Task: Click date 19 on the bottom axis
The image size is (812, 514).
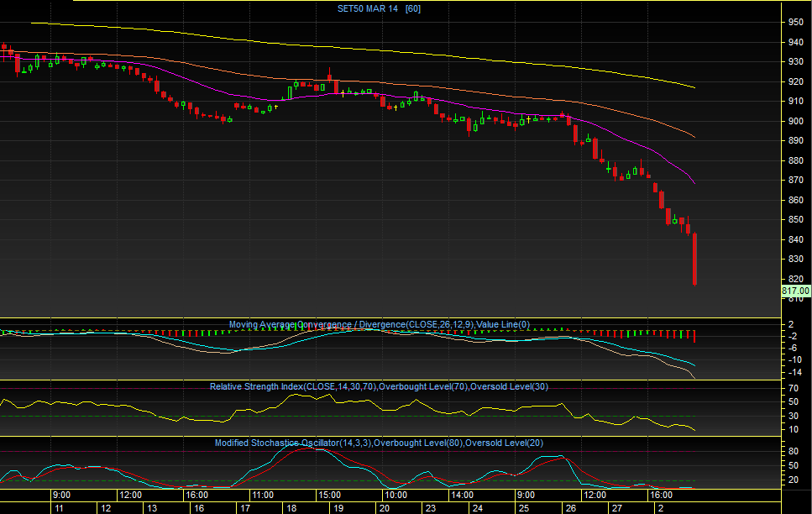Action: 337,508
